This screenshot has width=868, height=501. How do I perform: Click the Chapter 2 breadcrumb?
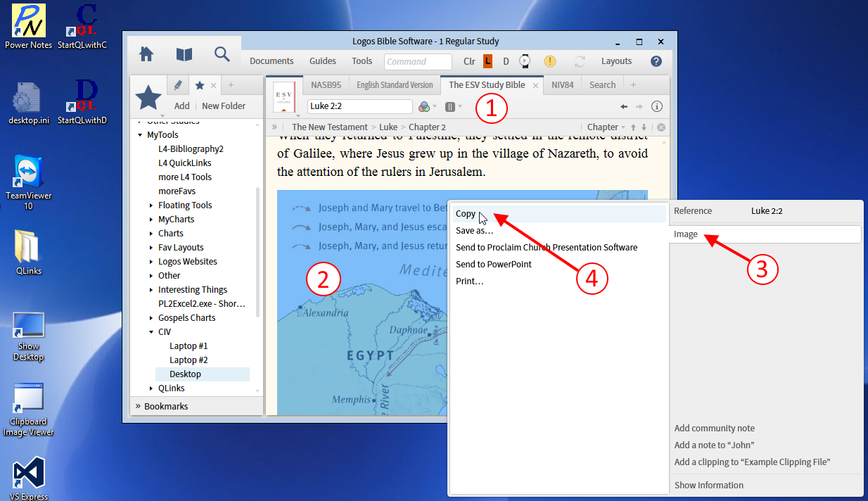(x=427, y=127)
